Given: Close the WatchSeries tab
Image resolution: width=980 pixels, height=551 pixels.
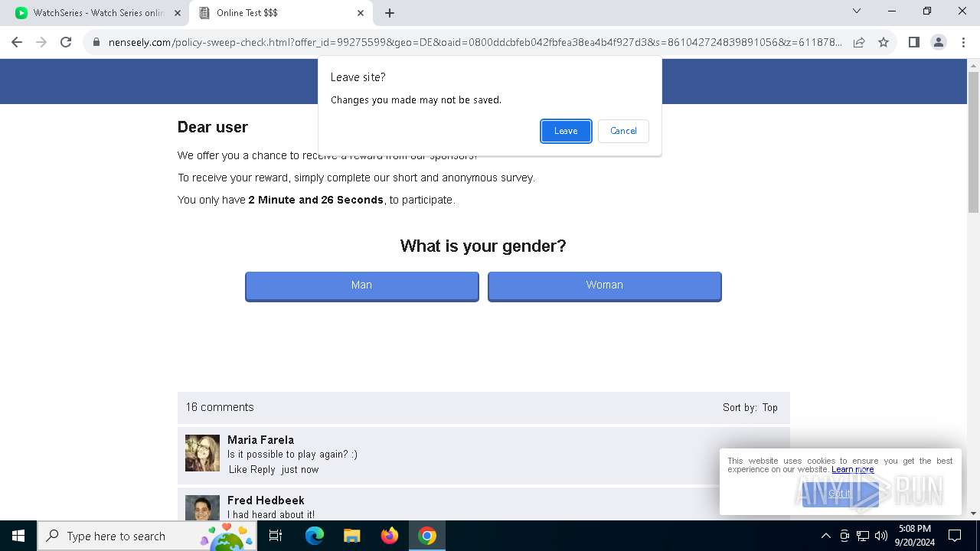Looking at the screenshot, I should coord(178,13).
